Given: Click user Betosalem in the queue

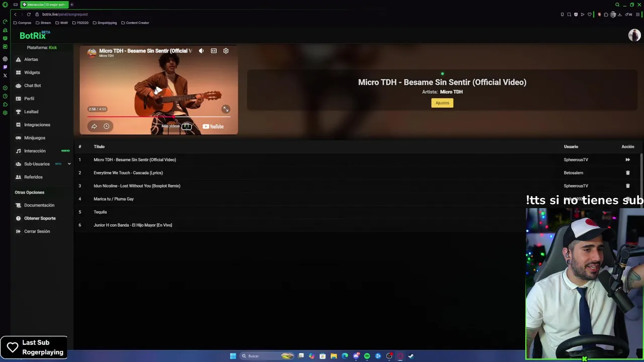Looking at the screenshot, I should (574, 173).
